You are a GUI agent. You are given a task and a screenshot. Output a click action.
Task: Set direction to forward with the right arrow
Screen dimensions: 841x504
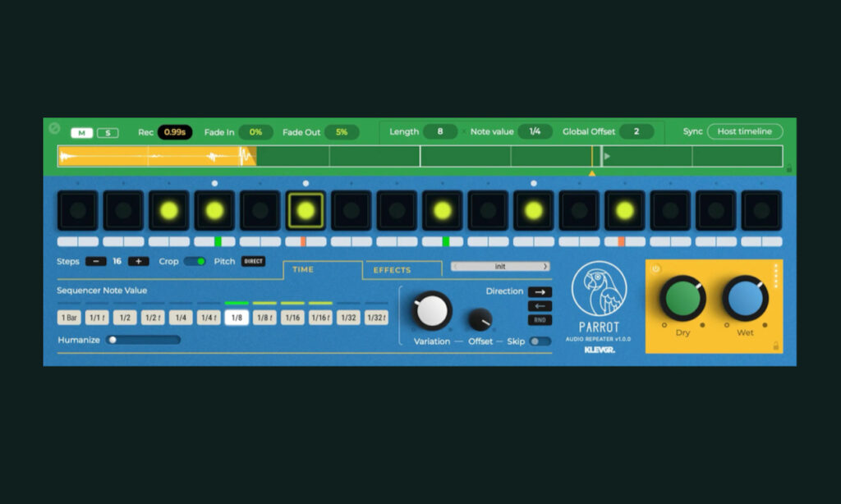tap(540, 291)
